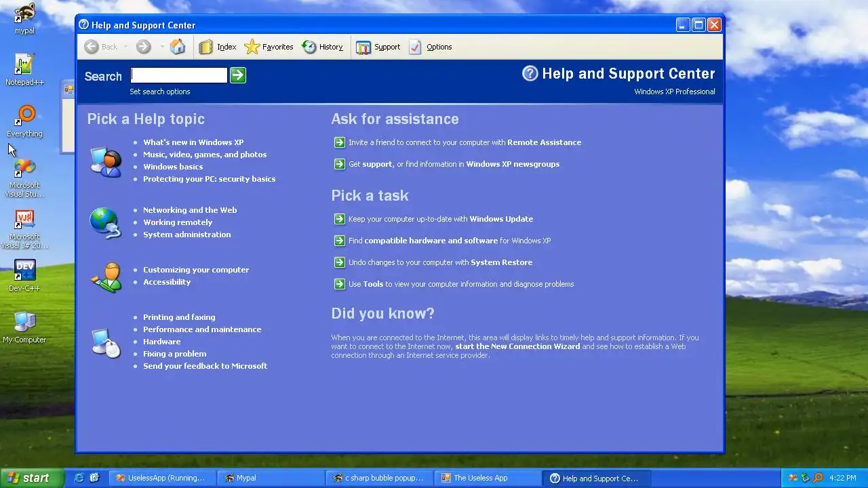
Task: Click the system tray clock
Action: (843, 478)
